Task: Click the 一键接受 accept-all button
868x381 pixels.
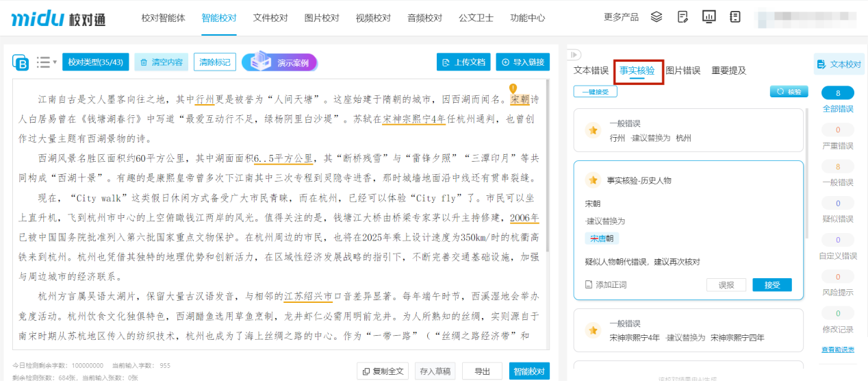Action: pyautogui.click(x=595, y=92)
